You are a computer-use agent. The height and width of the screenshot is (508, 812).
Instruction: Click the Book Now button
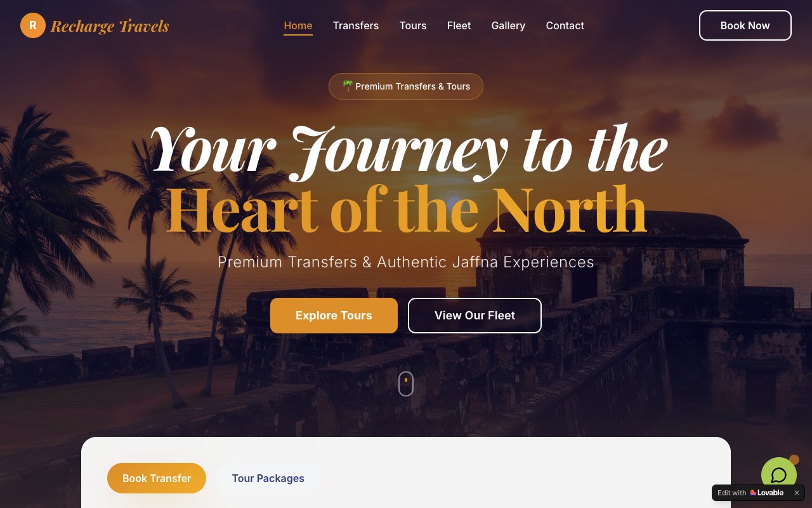pyautogui.click(x=745, y=25)
